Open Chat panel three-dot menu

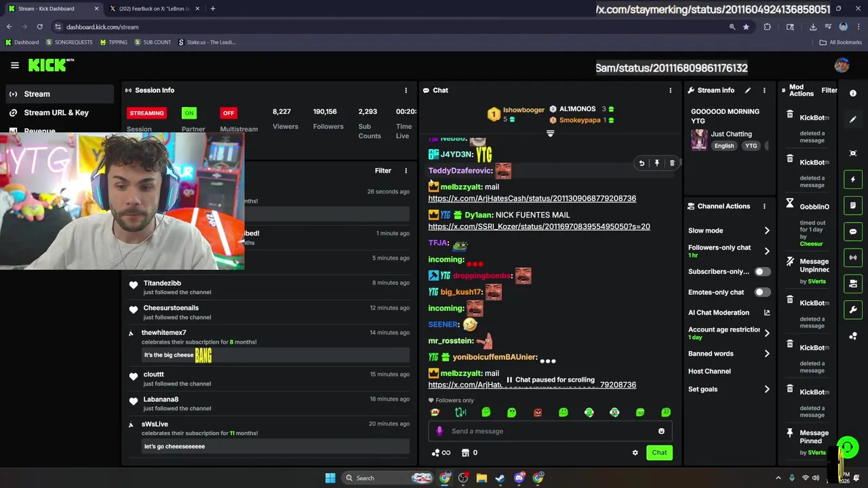coord(671,90)
